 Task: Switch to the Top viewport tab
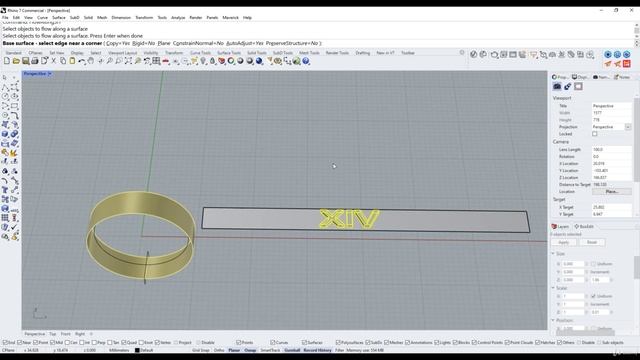(x=53, y=334)
